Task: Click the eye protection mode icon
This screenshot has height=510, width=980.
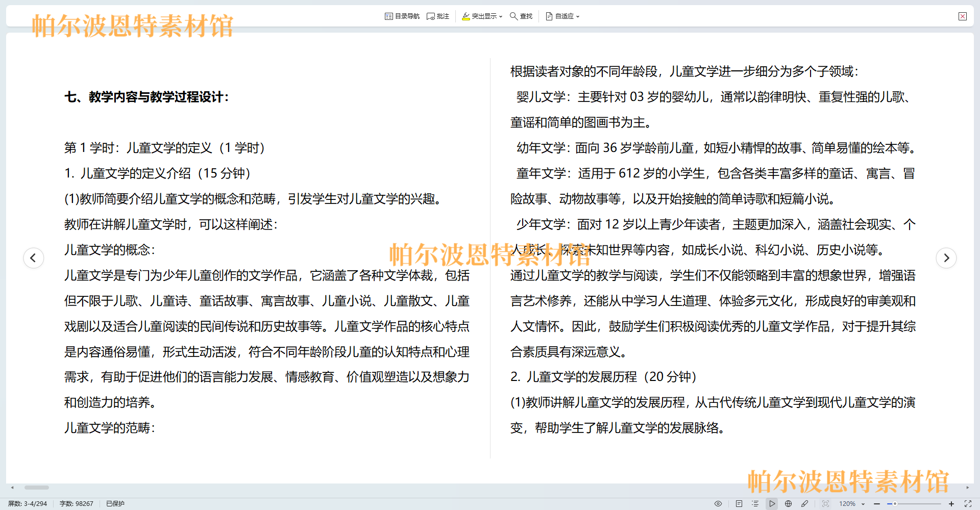Action: 718,503
